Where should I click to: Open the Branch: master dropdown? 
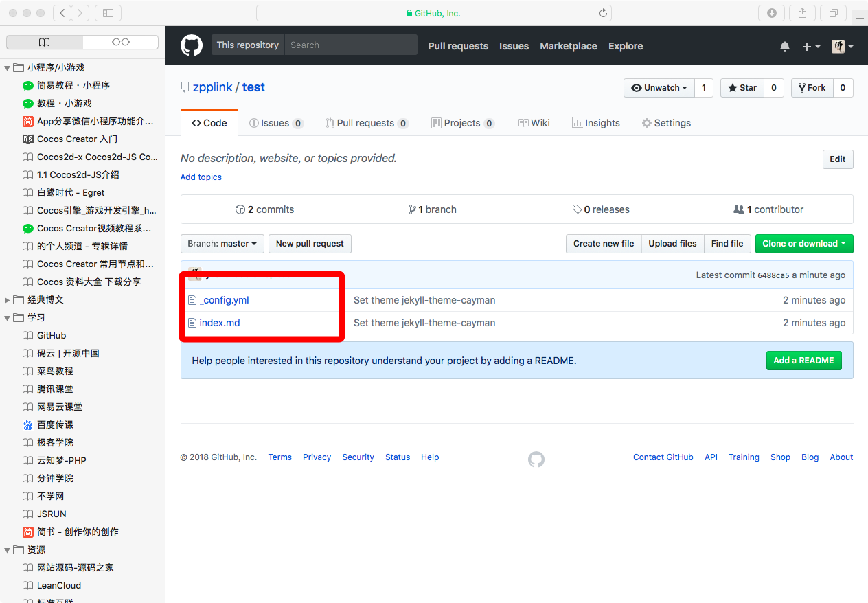(x=222, y=244)
